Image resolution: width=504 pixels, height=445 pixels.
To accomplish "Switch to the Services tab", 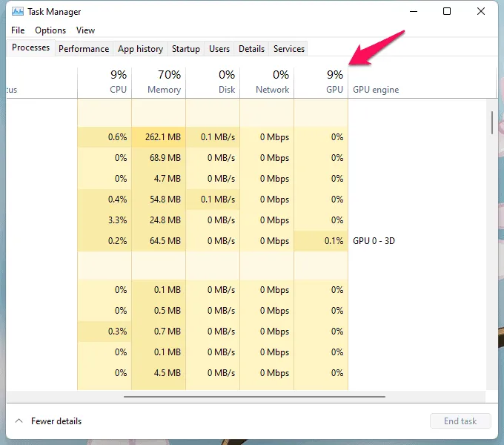I will point(289,48).
